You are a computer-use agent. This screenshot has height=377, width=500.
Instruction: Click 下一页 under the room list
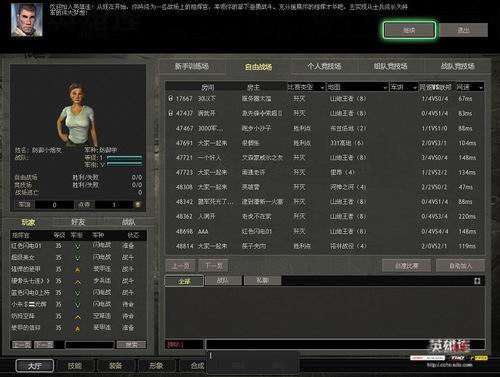(x=213, y=266)
